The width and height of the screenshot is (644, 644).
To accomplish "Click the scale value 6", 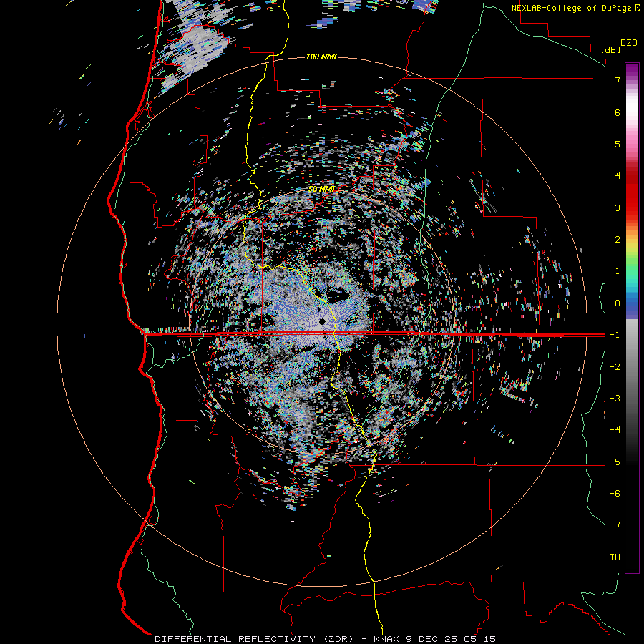I will click(x=618, y=112).
